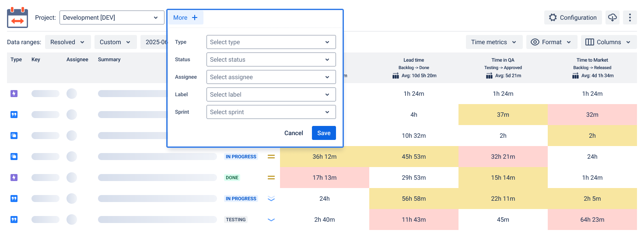This screenshot has width=644, height=237.
Task: Click Cancel in the filter popup
Action: coord(294,133)
